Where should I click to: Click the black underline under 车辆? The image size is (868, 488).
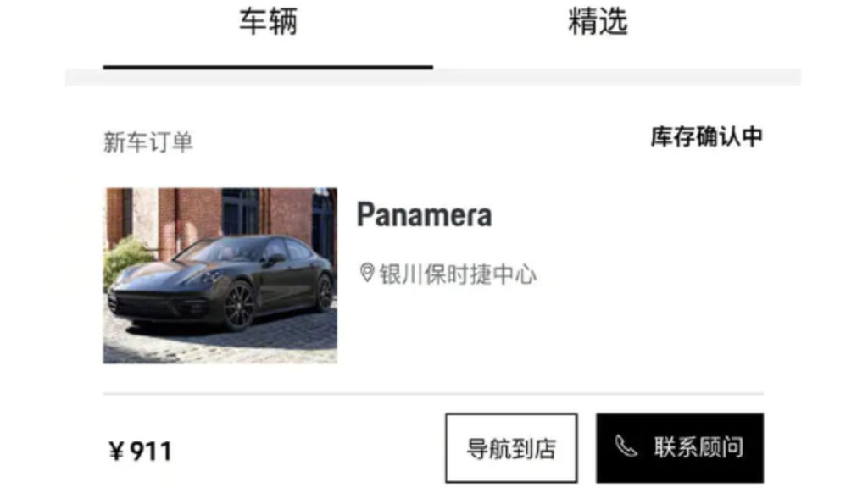click(268, 67)
